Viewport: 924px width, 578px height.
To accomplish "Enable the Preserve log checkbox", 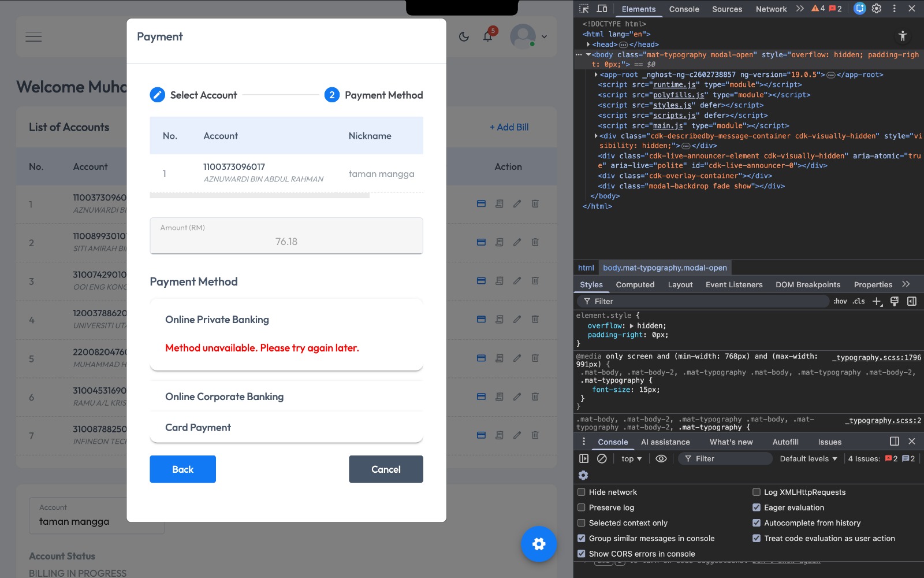I will pos(582,507).
